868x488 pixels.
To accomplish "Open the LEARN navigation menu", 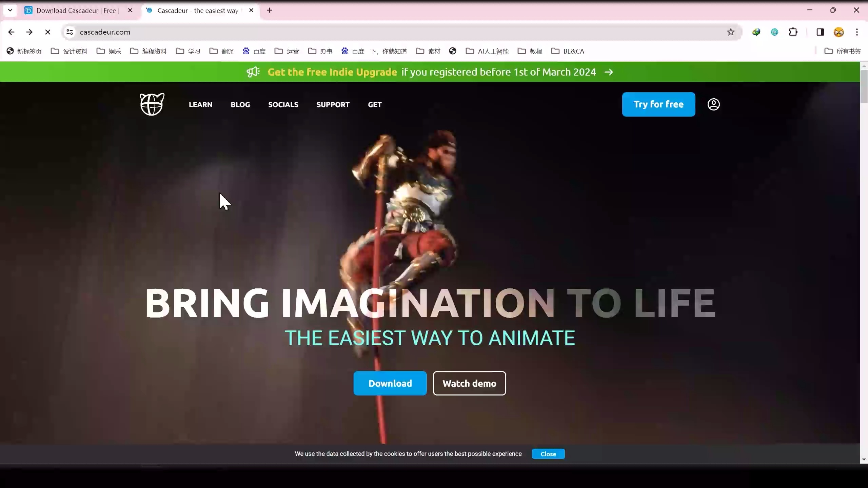I will pos(200,105).
